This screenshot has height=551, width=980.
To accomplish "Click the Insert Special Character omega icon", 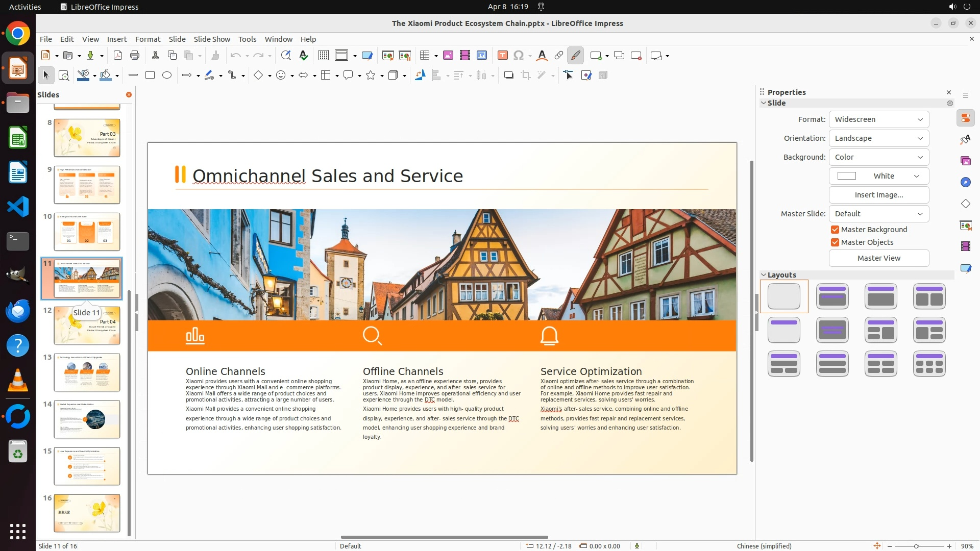I will tap(519, 56).
